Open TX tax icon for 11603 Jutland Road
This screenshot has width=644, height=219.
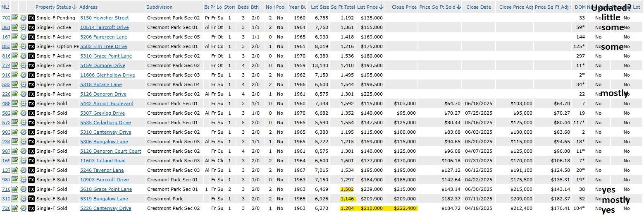click(x=31, y=161)
